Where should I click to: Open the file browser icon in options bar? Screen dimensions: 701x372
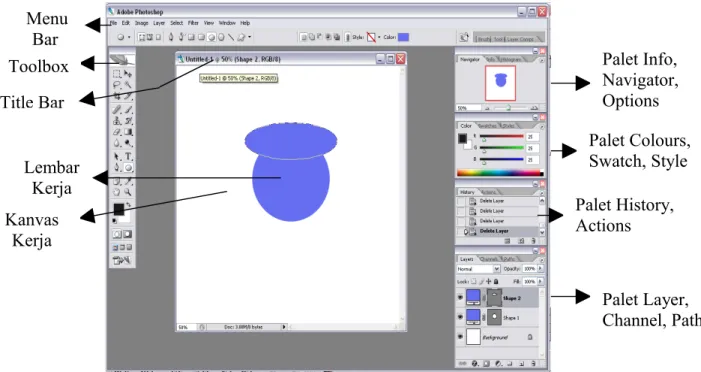pos(464,38)
